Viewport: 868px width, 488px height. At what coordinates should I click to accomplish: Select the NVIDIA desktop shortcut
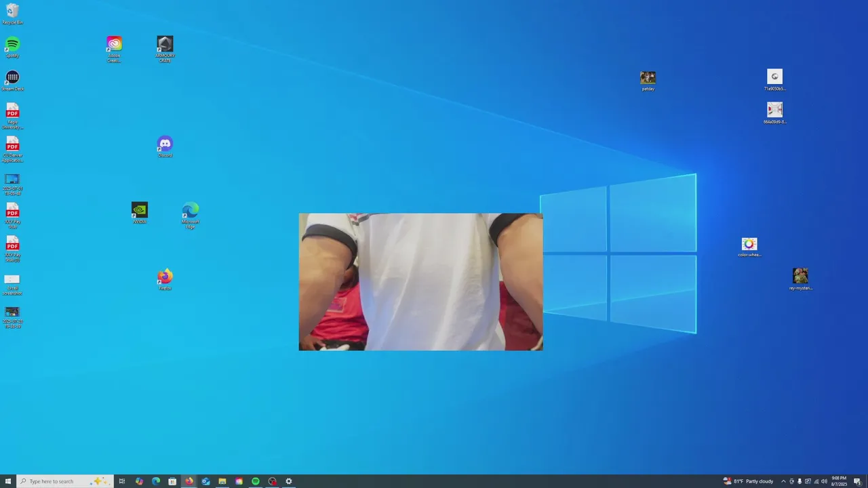pos(139,213)
